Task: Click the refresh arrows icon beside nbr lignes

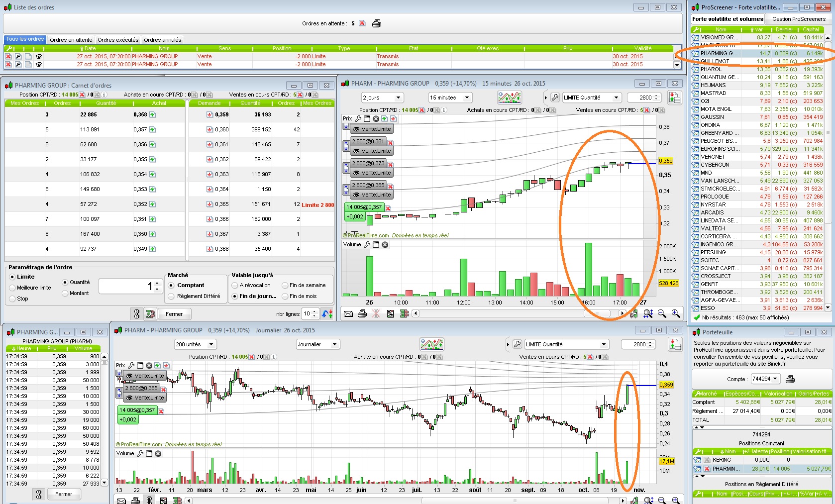Action: pyautogui.click(x=327, y=314)
